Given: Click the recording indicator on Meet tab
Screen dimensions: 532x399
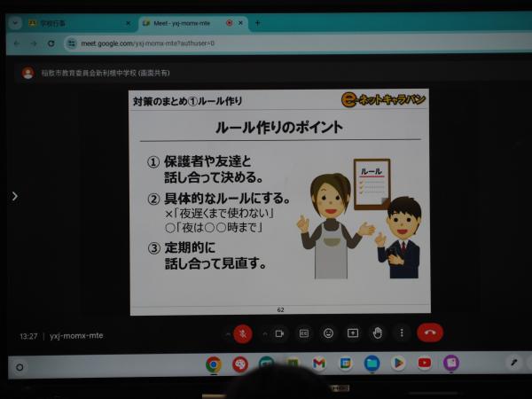Looking at the screenshot, I should 230,23.
